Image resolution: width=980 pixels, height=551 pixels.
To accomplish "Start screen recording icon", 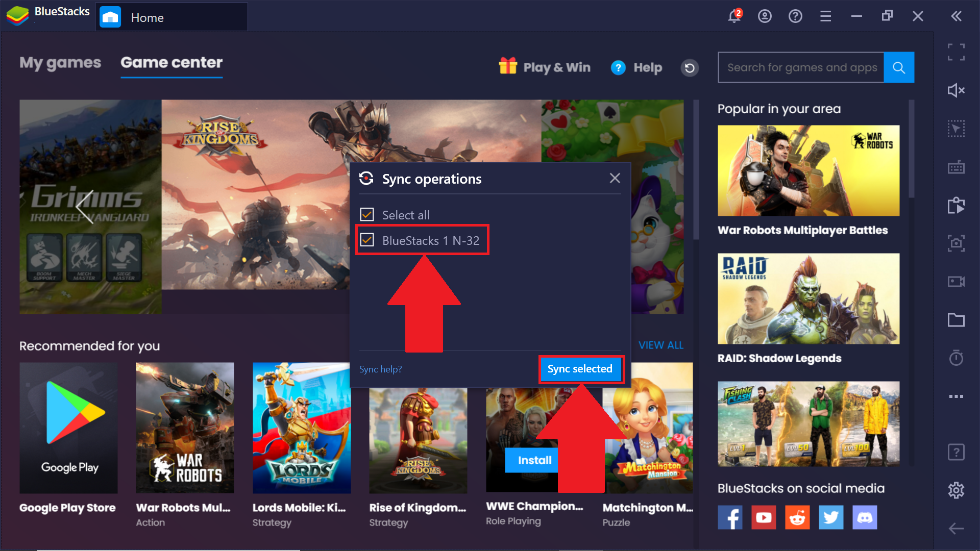I will pyautogui.click(x=956, y=282).
